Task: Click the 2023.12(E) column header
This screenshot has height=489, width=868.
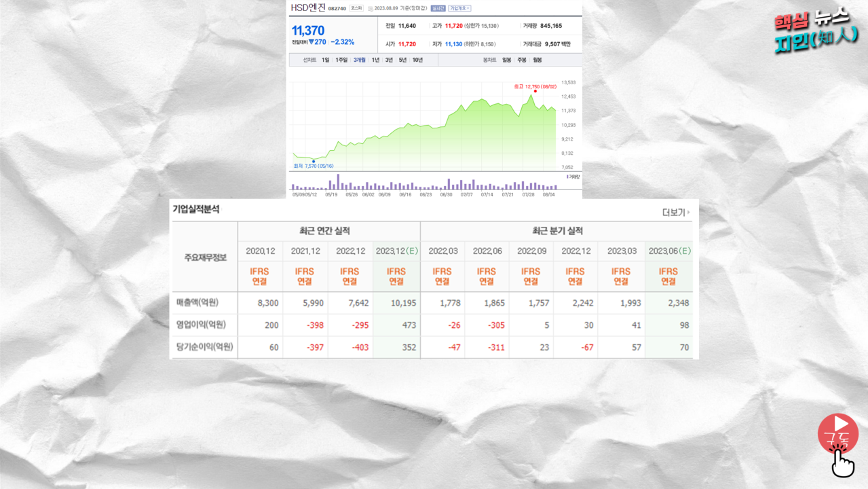Action: (x=396, y=251)
